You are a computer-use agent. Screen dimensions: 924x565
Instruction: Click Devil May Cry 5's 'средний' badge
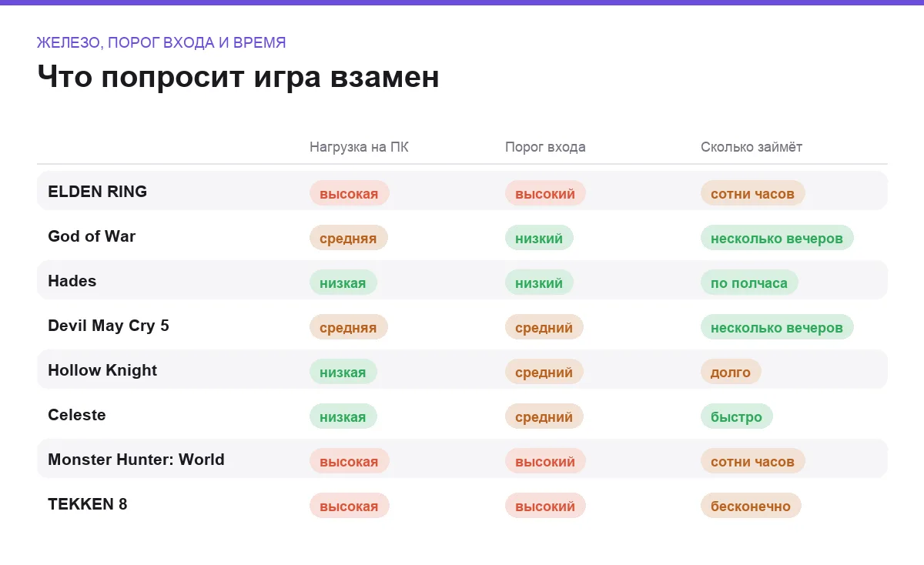544,327
